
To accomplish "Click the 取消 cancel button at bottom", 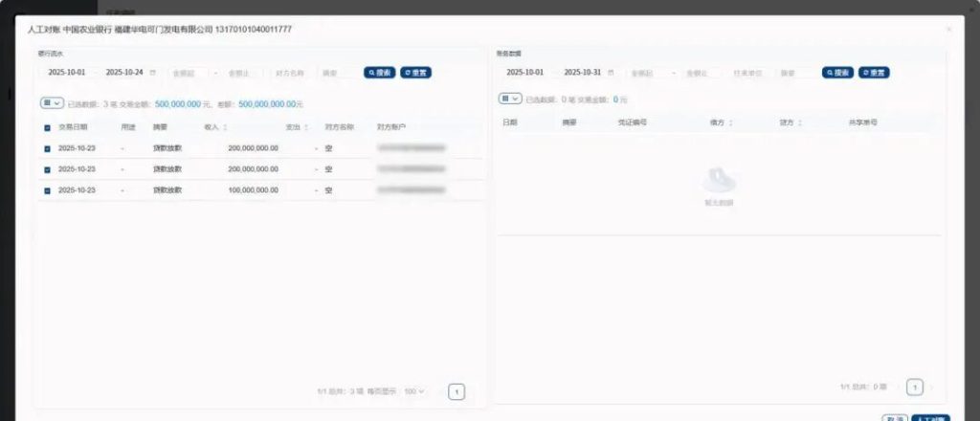I will pyautogui.click(x=894, y=418).
